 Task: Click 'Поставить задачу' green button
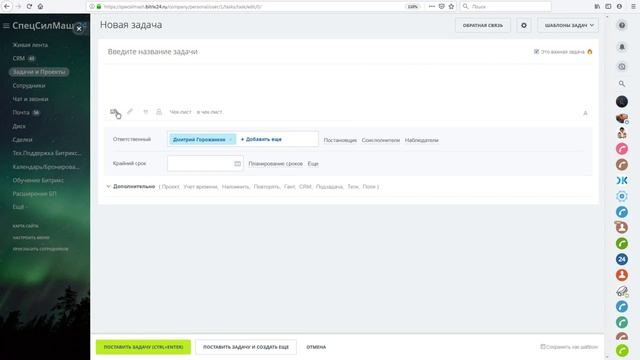[143, 347]
